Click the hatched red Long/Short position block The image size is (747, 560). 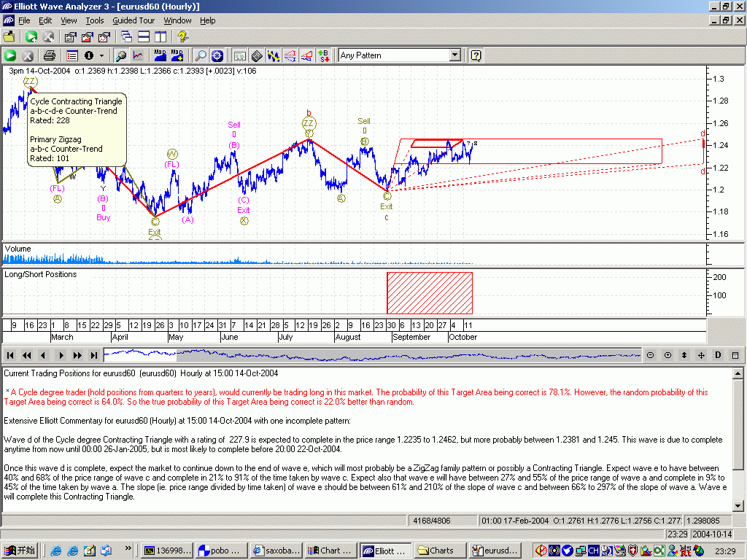click(430, 293)
